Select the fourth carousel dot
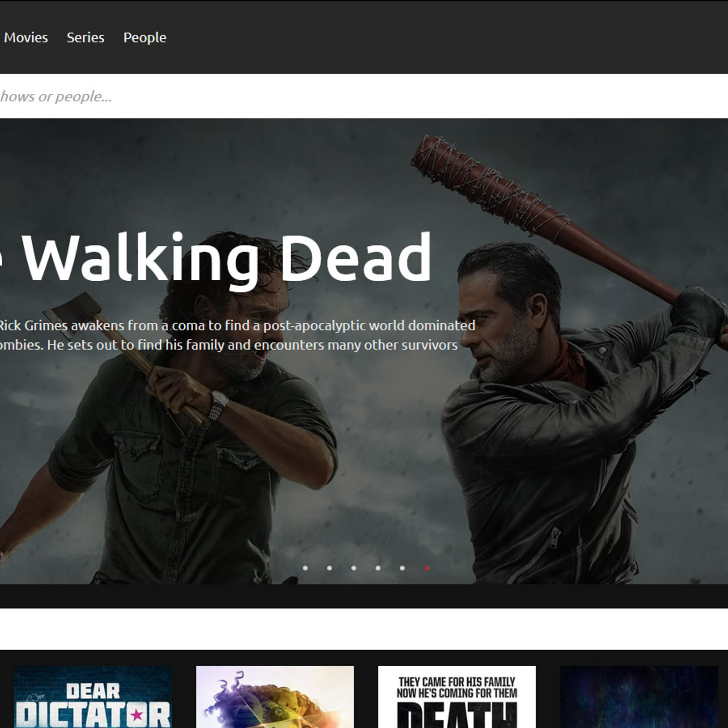Viewport: 728px width, 728px height. click(x=378, y=568)
